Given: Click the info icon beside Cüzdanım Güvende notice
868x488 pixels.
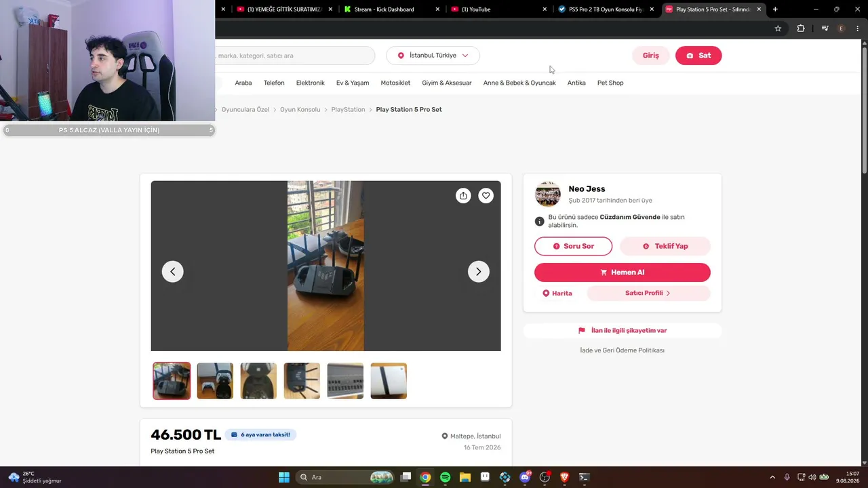Looking at the screenshot, I should [x=540, y=222].
